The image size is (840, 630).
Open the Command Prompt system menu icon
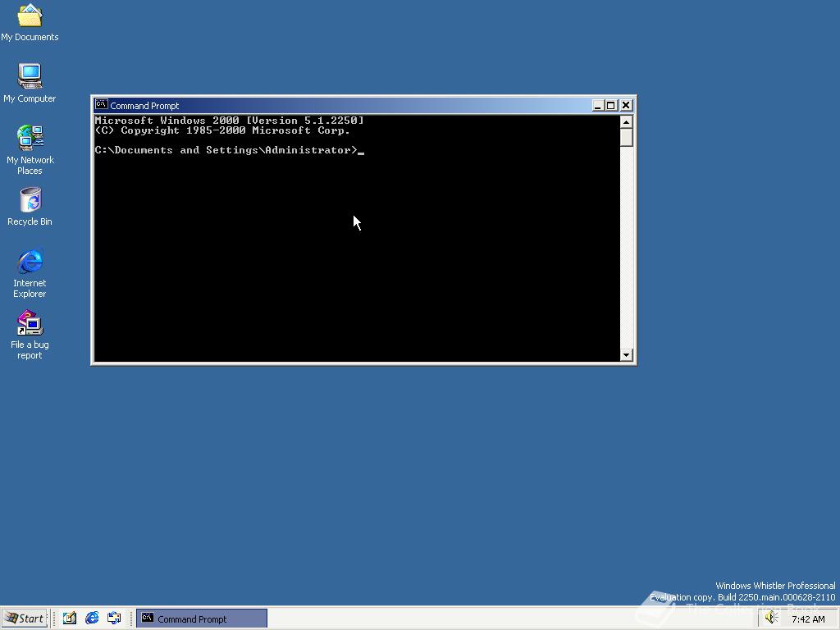[x=101, y=105]
